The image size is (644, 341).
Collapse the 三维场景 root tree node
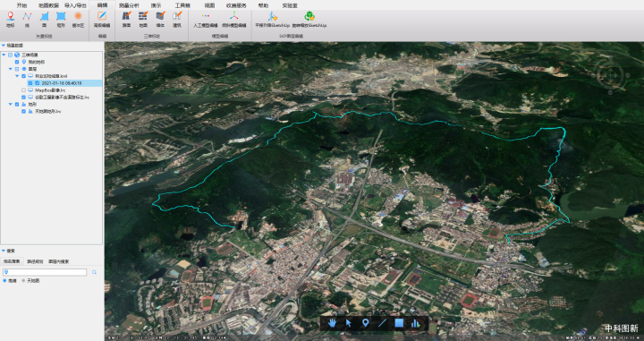coord(4,55)
